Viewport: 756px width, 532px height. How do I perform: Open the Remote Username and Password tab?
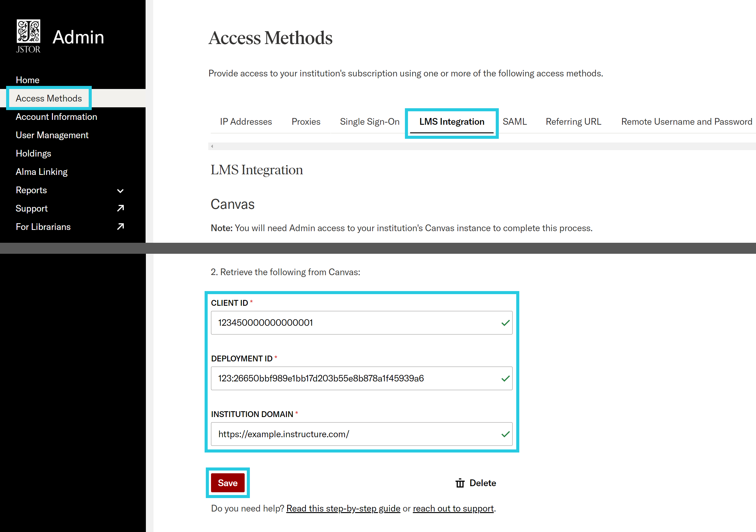point(687,121)
